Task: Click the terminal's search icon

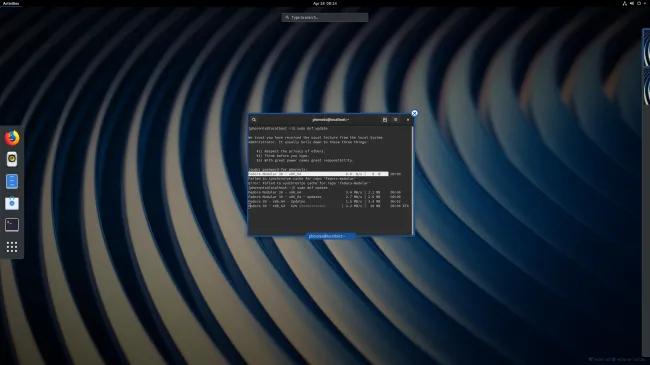Action: click(254, 120)
